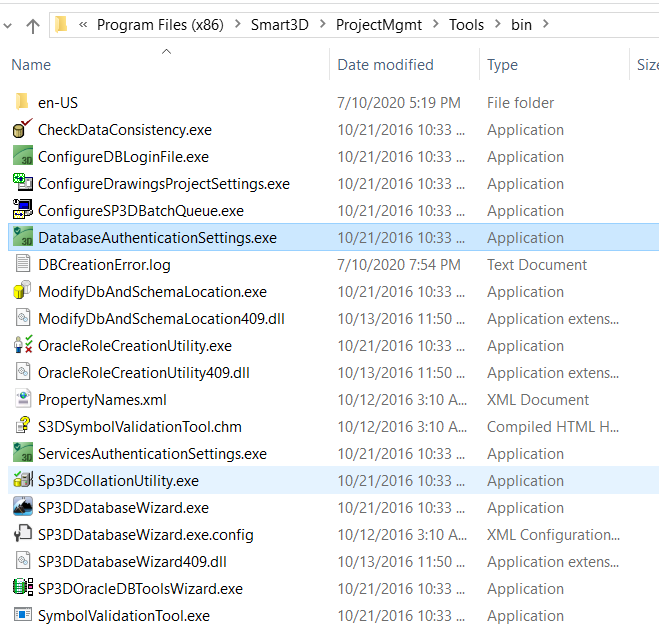The image size is (659, 644).
Task: Click the DatabaseAuthenticationSettings.exe icon
Action: (x=22, y=237)
